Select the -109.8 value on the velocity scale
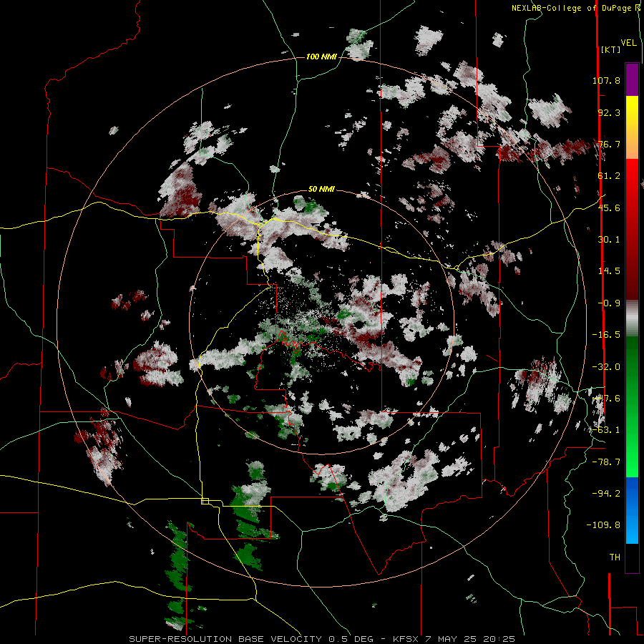The image size is (644, 644). [x=603, y=525]
